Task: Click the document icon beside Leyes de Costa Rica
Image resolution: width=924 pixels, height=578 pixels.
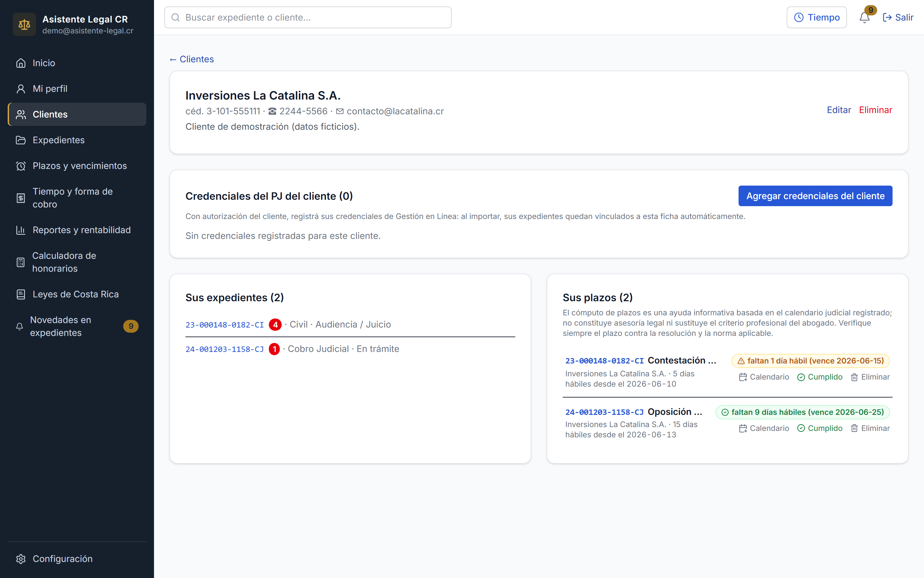Action: click(21, 294)
